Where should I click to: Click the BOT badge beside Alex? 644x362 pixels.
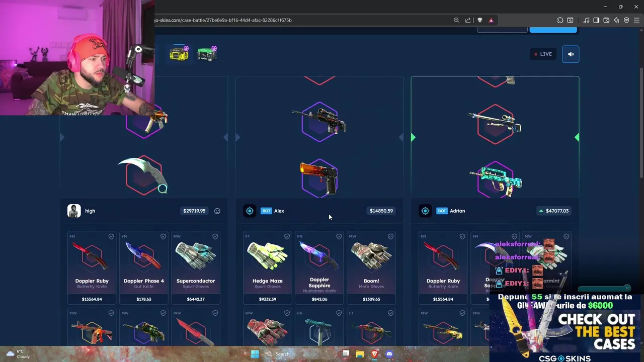(266, 211)
